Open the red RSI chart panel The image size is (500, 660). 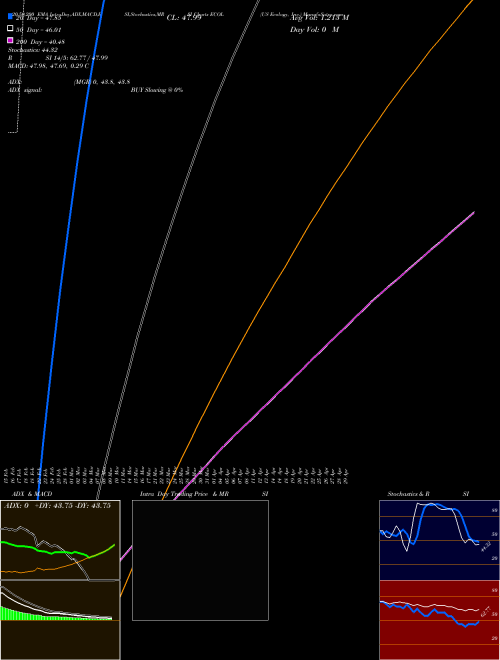tap(439, 620)
